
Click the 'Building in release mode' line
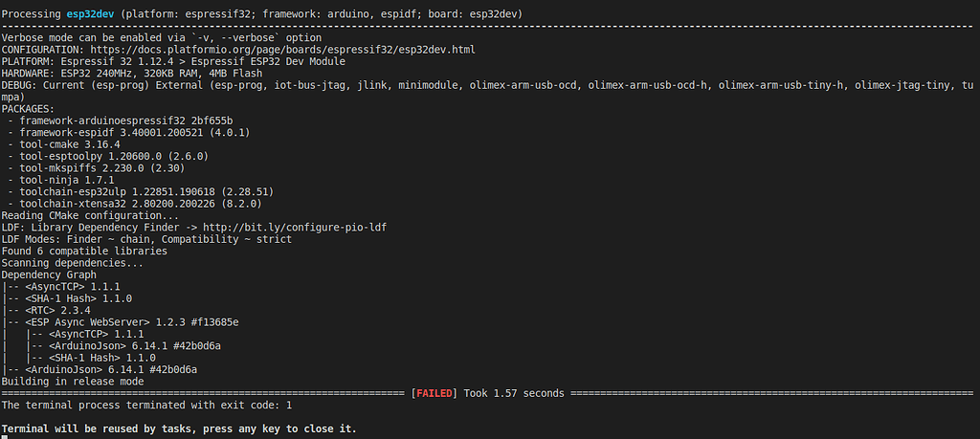click(x=73, y=382)
